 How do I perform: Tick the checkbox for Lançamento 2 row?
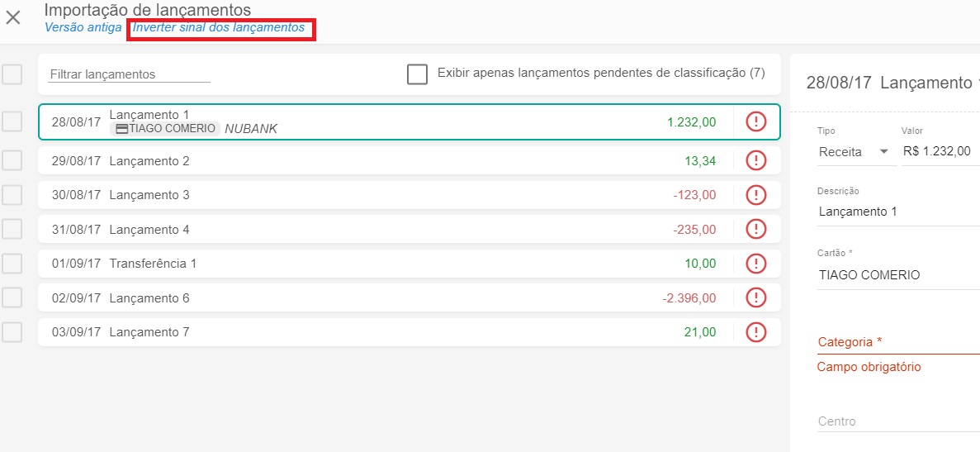pos(12,160)
